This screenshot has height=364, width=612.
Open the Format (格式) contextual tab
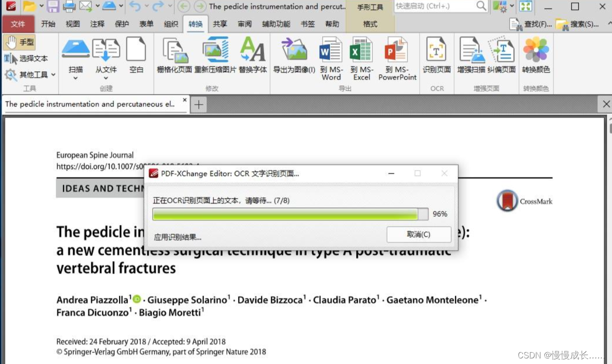point(370,24)
